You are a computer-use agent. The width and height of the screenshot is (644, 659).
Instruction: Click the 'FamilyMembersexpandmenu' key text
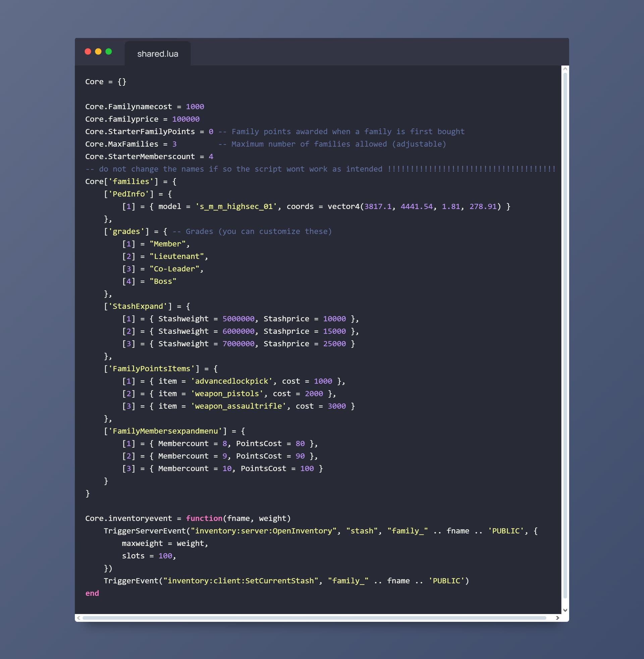click(x=165, y=431)
